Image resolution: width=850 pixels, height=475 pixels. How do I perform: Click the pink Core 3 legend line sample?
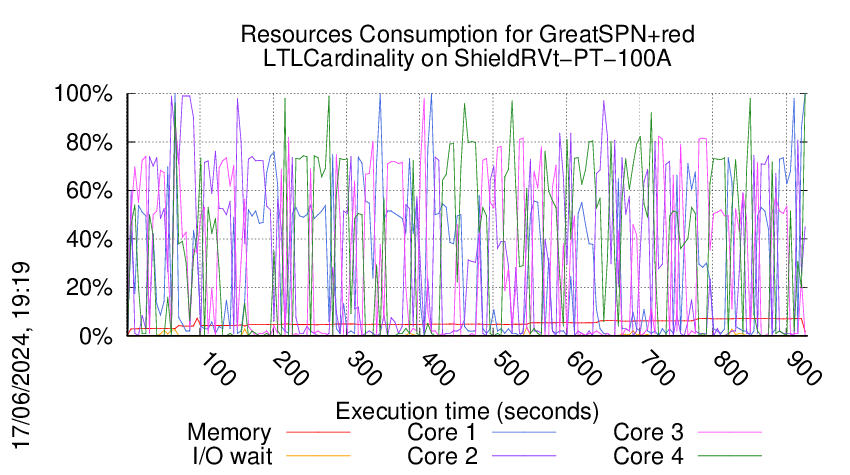(x=730, y=432)
